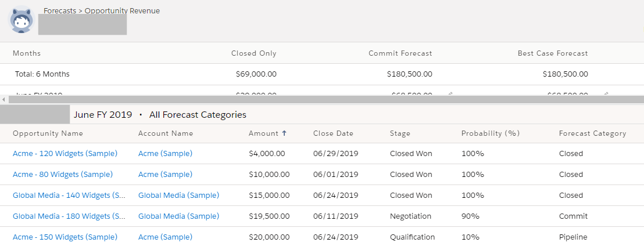Image resolution: width=644 pixels, height=246 pixels.
Task: Click the Commit forecast category cell
Action: tap(573, 216)
